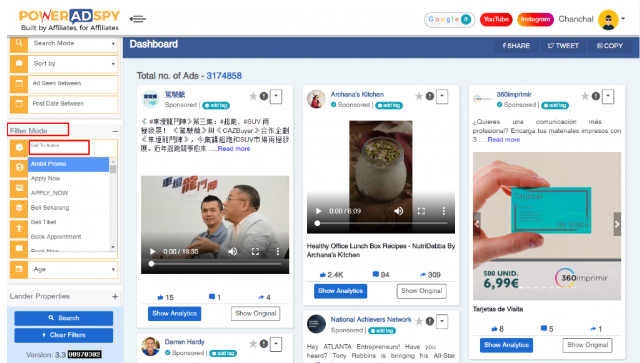Mute the Archana's Kitchen video volume
The width and height of the screenshot is (640, 363).
click(x=399, y=211)
